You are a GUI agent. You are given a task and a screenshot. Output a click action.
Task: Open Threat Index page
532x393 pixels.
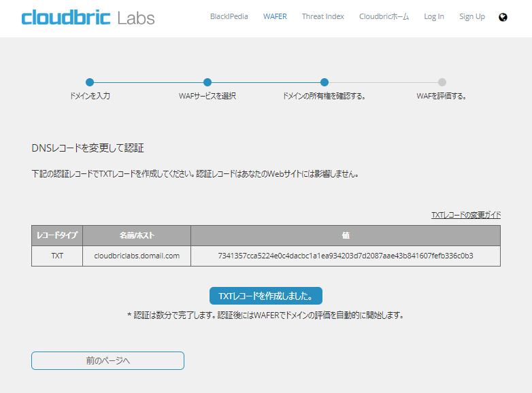pos(323,16)
